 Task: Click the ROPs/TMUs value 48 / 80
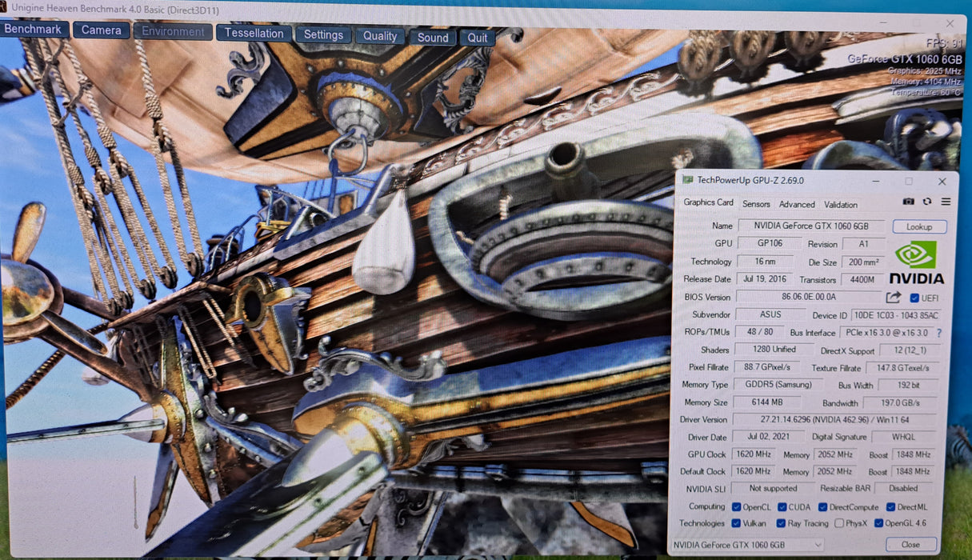759,331
